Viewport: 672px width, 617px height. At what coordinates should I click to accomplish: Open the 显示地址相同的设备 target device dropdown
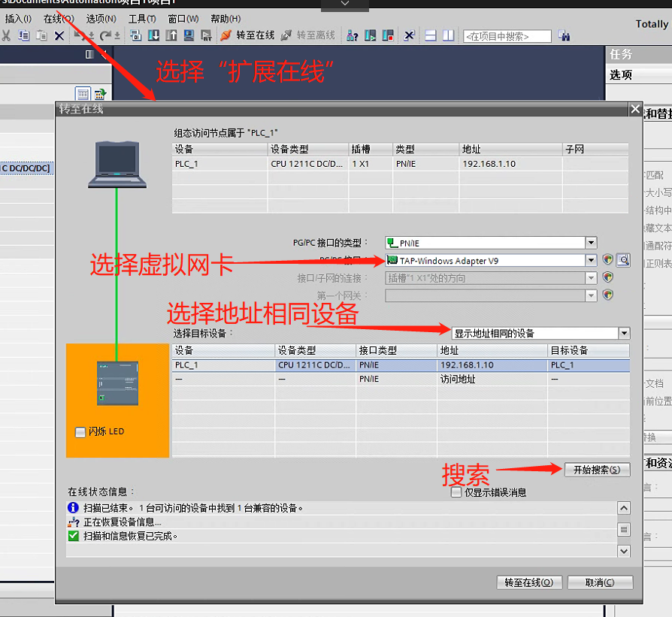pyautogui.click(x=624, y=333)
